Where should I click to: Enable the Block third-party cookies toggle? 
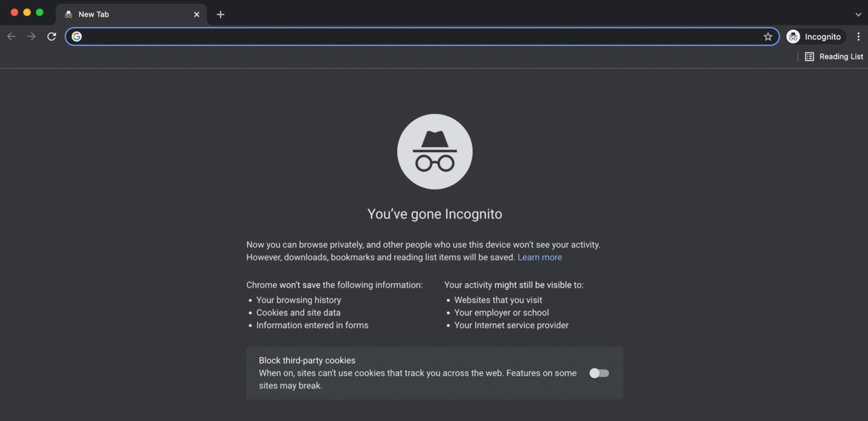pyautogui.click(x=599, y=373)
